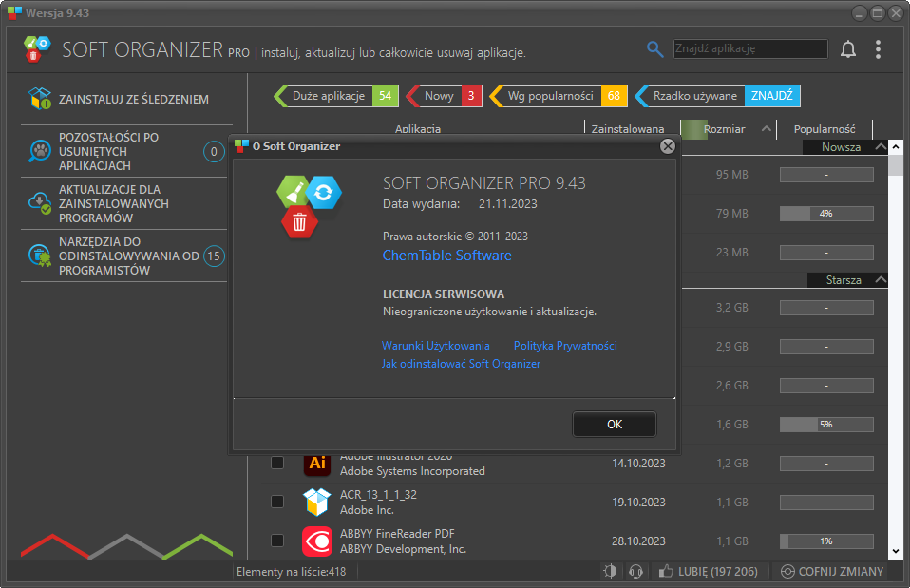Screen dimensions: 910x588
Task: Click COFNIJ ZMIANY button
Action: [832, 571]
